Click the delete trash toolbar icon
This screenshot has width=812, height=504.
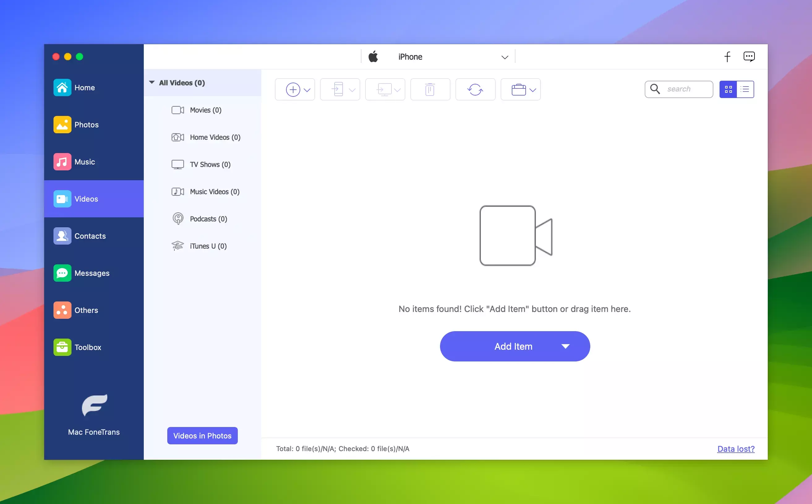430,89
